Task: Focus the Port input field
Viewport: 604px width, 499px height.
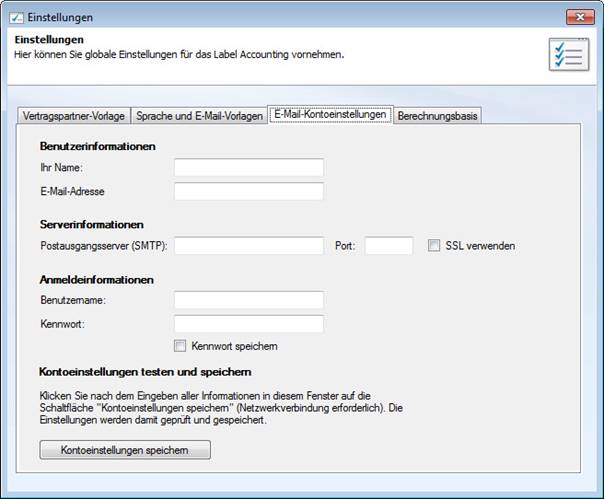Action: click(389, 246)
